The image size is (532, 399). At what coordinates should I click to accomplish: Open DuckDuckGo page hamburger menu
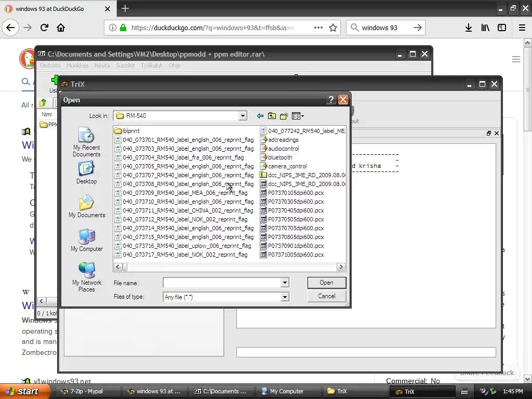click(516, 59)
